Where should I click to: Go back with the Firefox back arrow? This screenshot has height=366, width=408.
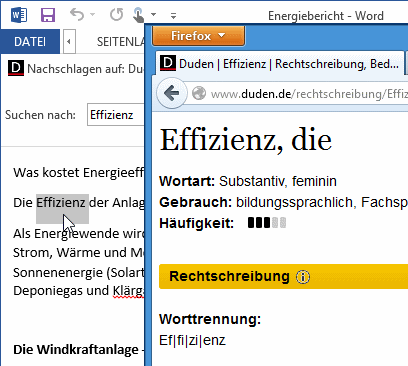tap(172, 93)
